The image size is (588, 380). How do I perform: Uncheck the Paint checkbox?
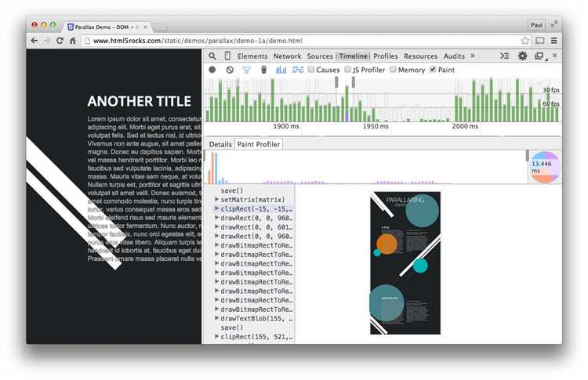(x=432, y=70)
